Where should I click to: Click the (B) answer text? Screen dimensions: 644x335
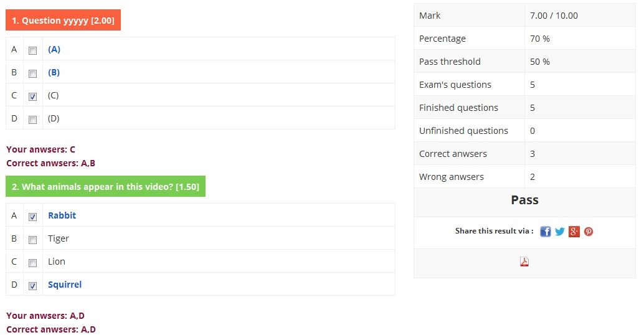tap(54, 72)
